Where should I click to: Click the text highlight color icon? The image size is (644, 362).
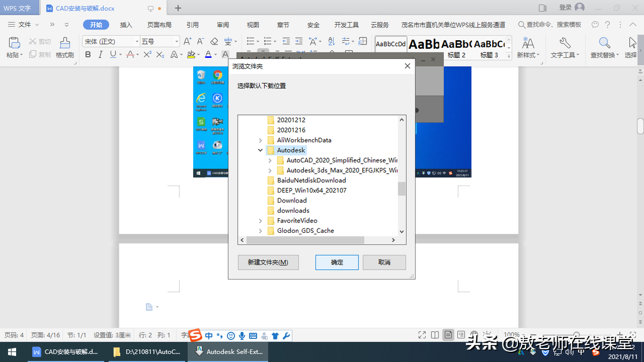pos(192,55)
